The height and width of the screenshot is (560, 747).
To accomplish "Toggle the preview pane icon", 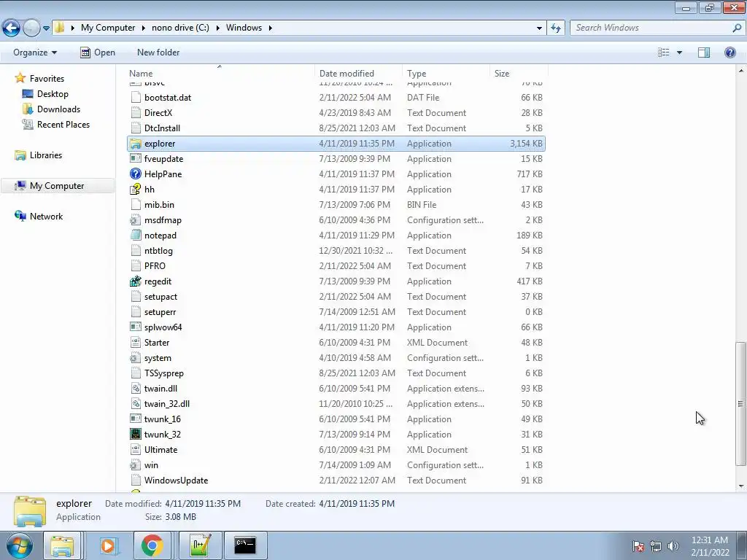I will point(704,52).
